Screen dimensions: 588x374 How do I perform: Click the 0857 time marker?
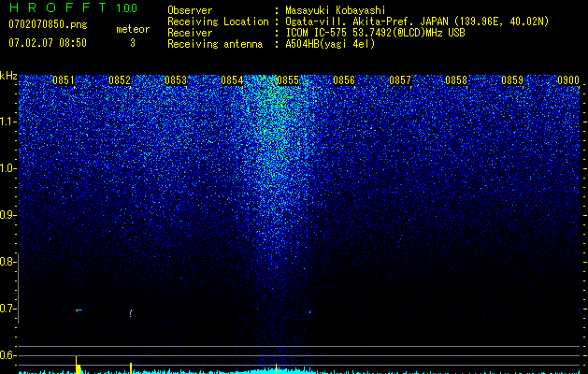coord(400,80)
